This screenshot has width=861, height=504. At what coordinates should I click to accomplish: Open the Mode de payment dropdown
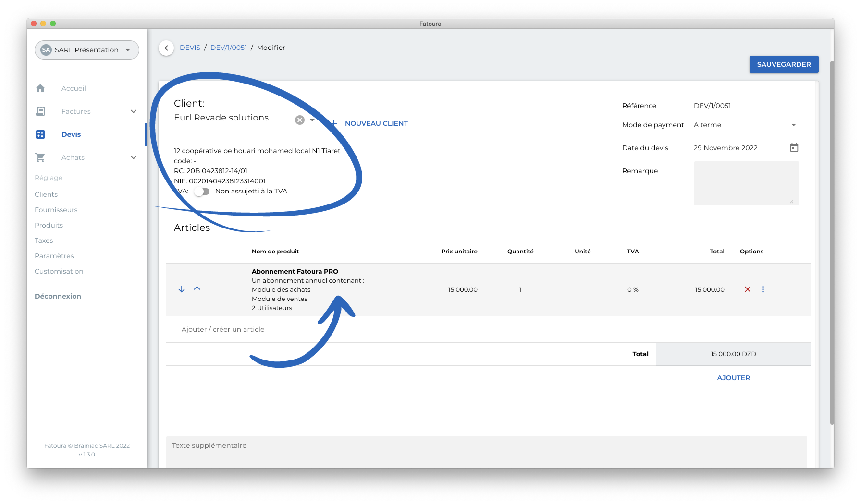tap(793, 125)
